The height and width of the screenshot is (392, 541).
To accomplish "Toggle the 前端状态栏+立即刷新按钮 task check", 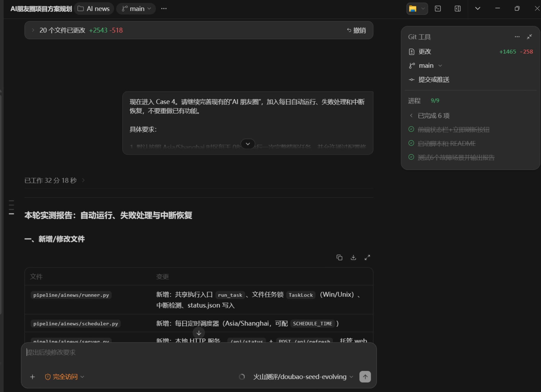I will click(411, 129).
